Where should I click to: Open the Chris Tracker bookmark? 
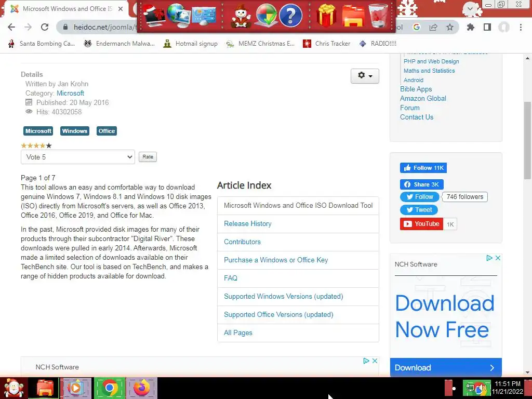click(x=326, y=44)
